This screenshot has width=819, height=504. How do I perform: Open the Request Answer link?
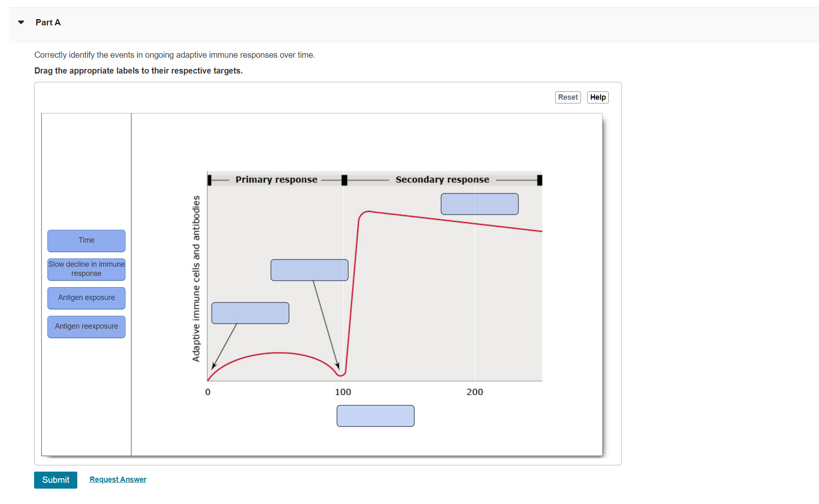point(118,479)
